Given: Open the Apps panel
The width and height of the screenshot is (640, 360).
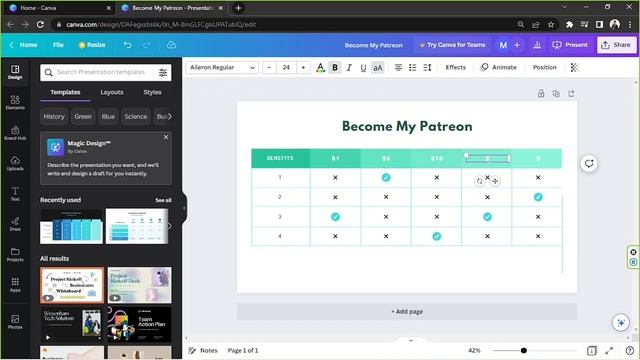Looking at the screenshot, I should (x=15, y=284).
